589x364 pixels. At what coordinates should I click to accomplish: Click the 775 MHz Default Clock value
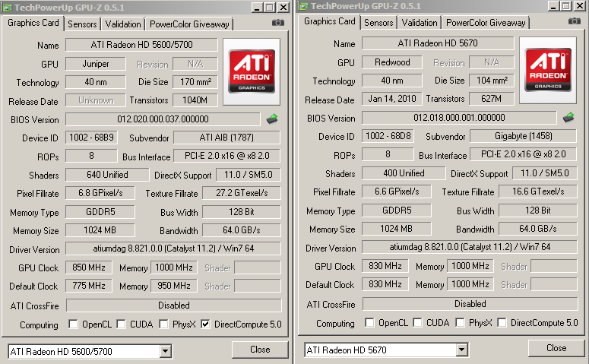[89, 286]
